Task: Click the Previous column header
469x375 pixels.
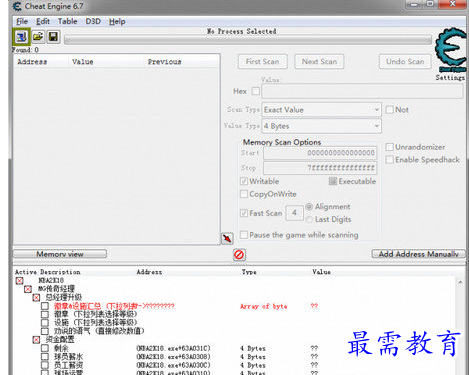Action: (x=165, y=62)
